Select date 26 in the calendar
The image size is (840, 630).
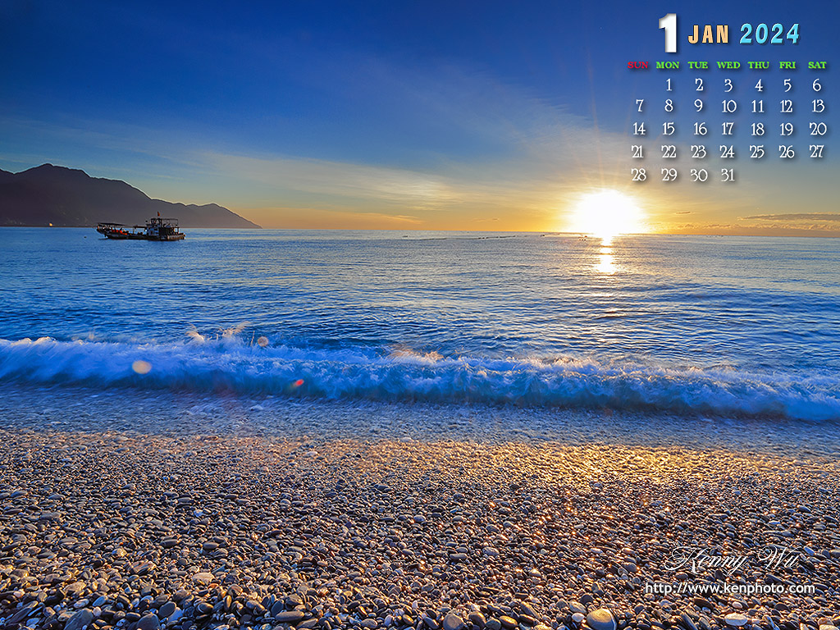pyautogui.click(x=787, y=152)
